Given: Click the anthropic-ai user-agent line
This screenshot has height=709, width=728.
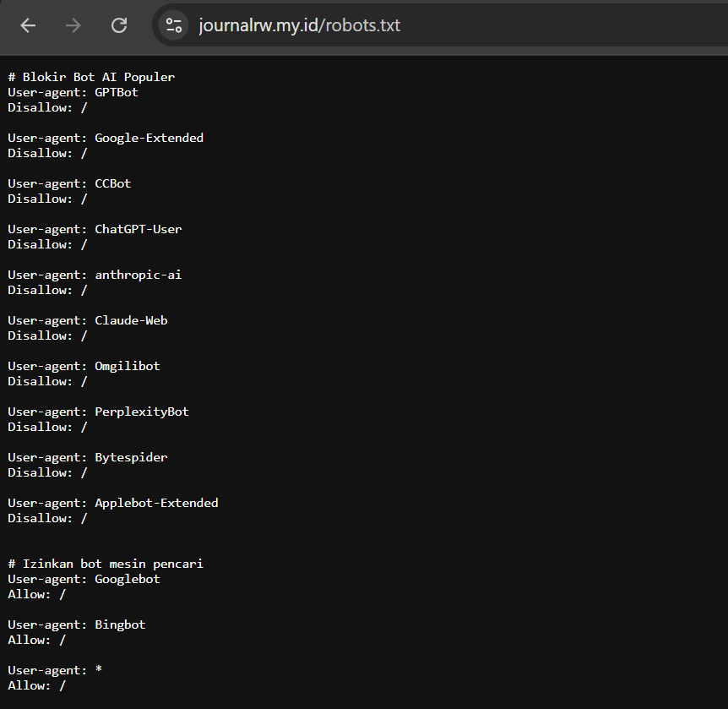Looking at the screenshot, I should pyautogui.click(x=95, y=275).
